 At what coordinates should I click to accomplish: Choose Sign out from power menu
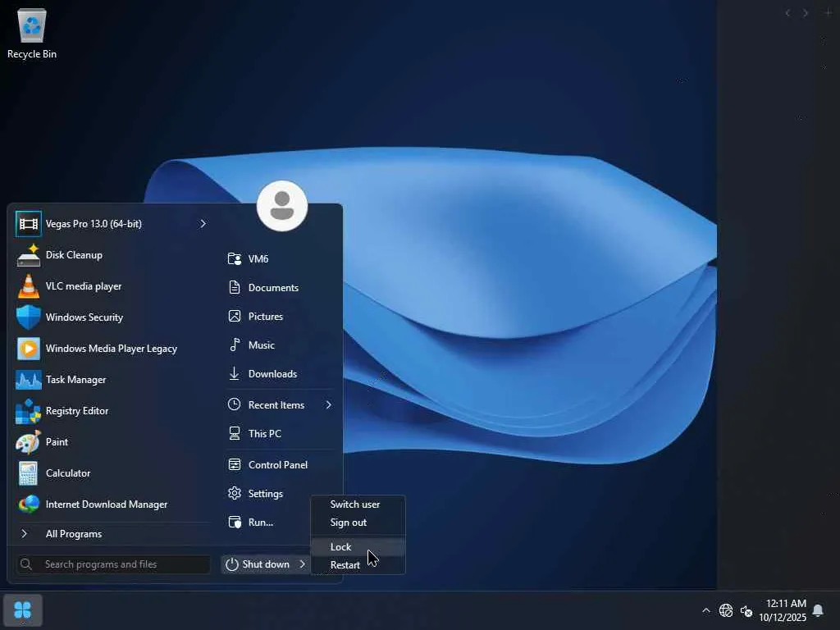[x=348, y=523]
